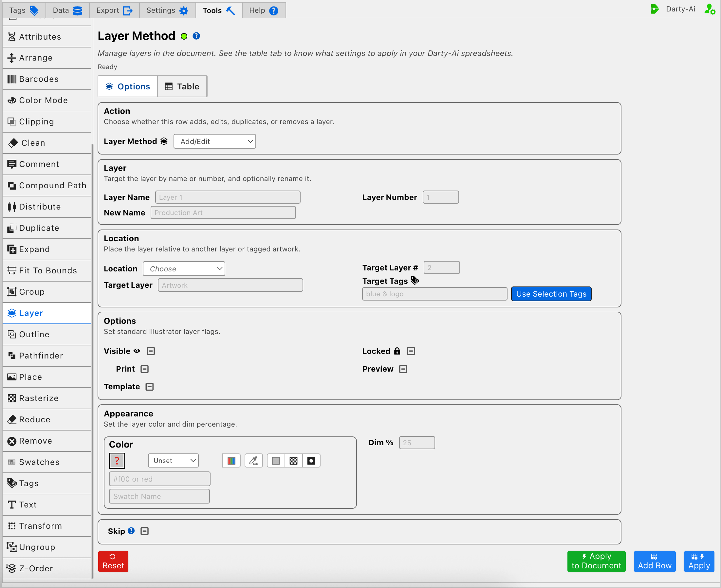Screen dimensions: 721x588
Task: Open the Location Choose dropdown
Action: 184,269
